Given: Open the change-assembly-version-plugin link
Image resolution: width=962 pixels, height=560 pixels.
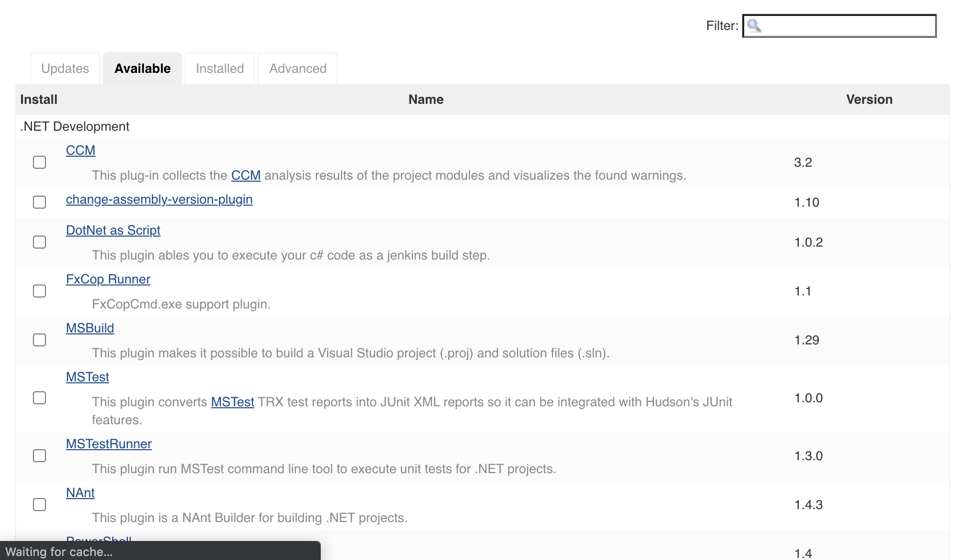Looking at the screenshot, I should pos(159,199).
